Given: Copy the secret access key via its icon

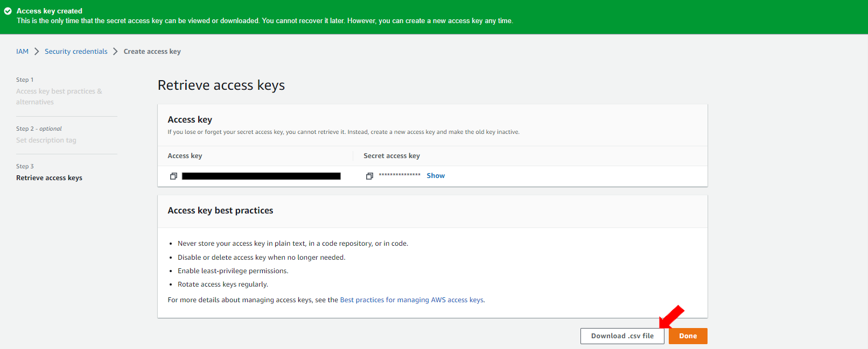Looking at the screenshot, I should pos(369,176).
